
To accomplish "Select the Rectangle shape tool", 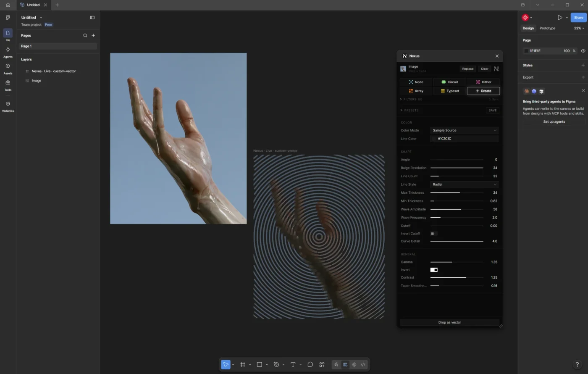I will (259, 364).
